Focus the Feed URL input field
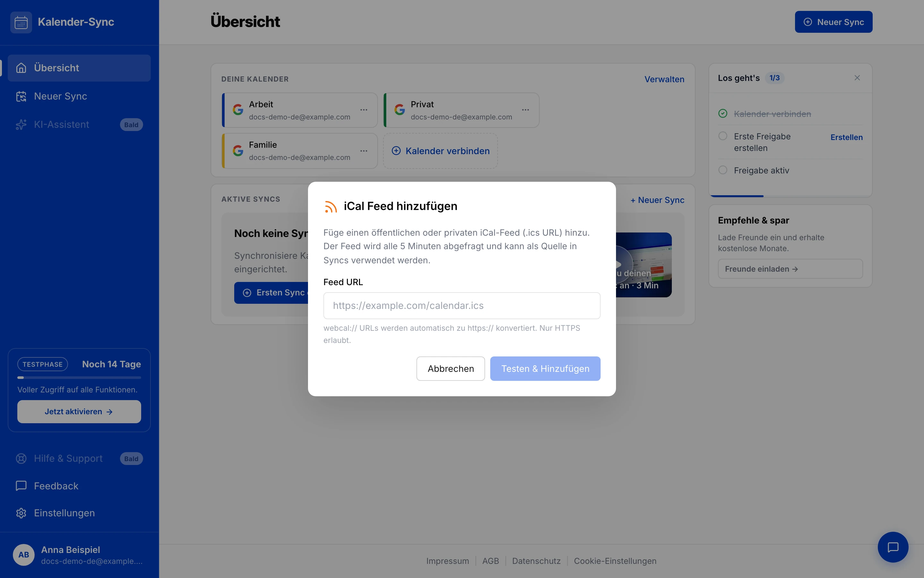 pyautogui.click(x=462, y=305)
